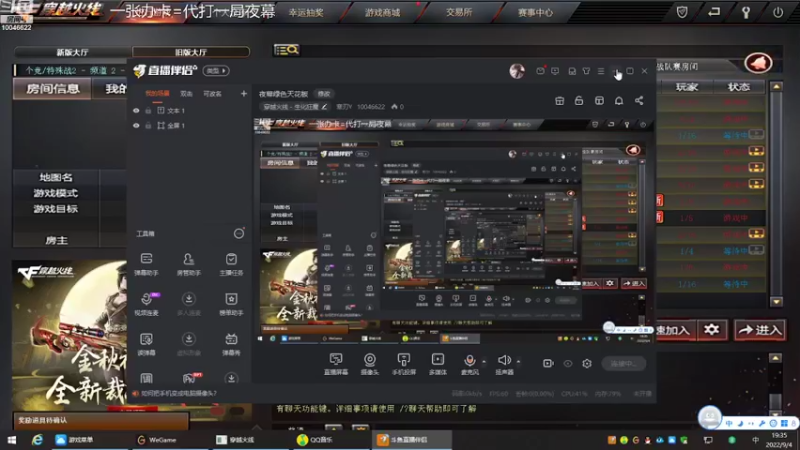Open companion settings gear icon
This screenshot has height=450, width=800.
587,363
